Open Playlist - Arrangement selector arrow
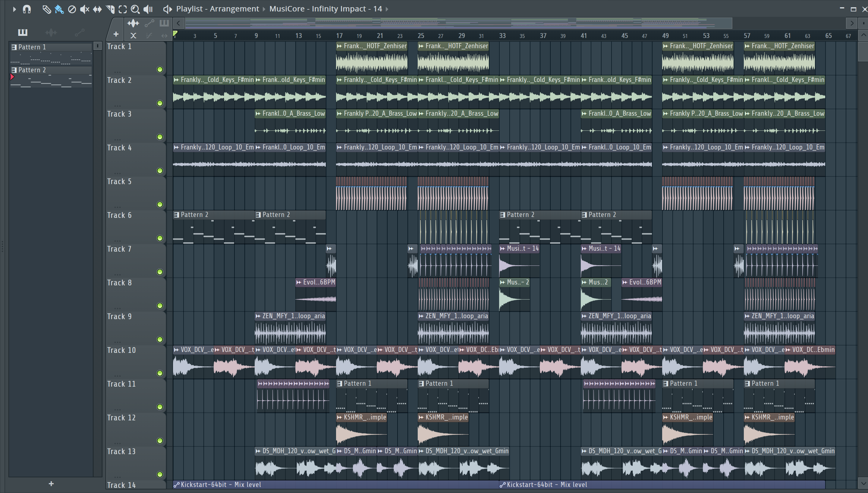This screenshot has width=868, height=493. pyautogui.click(x=264, y=9)
